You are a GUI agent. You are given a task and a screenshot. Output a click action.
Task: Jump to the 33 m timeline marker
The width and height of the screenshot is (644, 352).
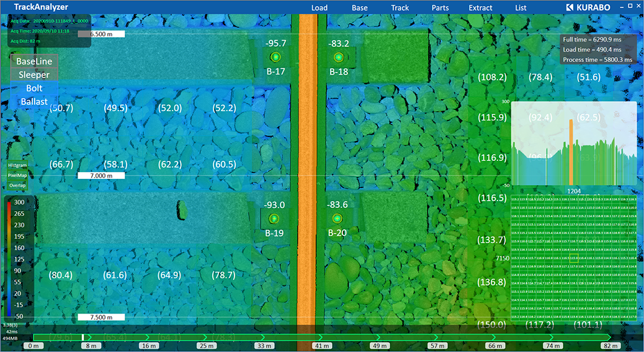pos(264,346)
